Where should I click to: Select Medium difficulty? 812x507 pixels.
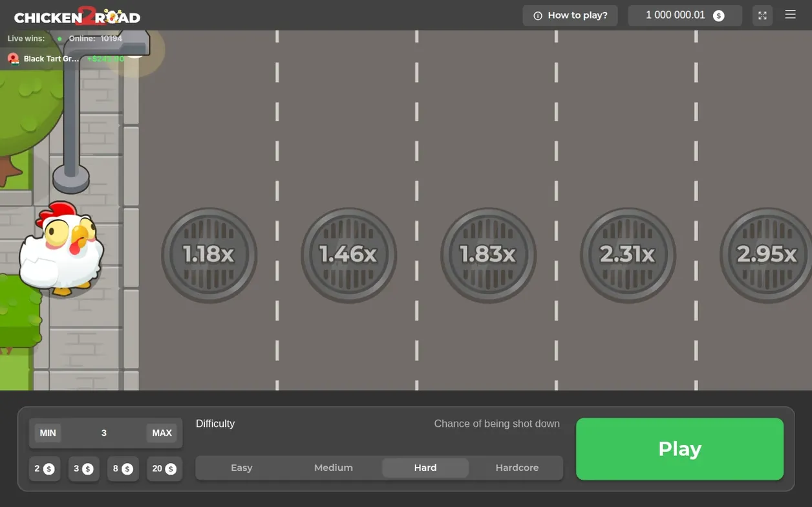[x=334, y=468]
